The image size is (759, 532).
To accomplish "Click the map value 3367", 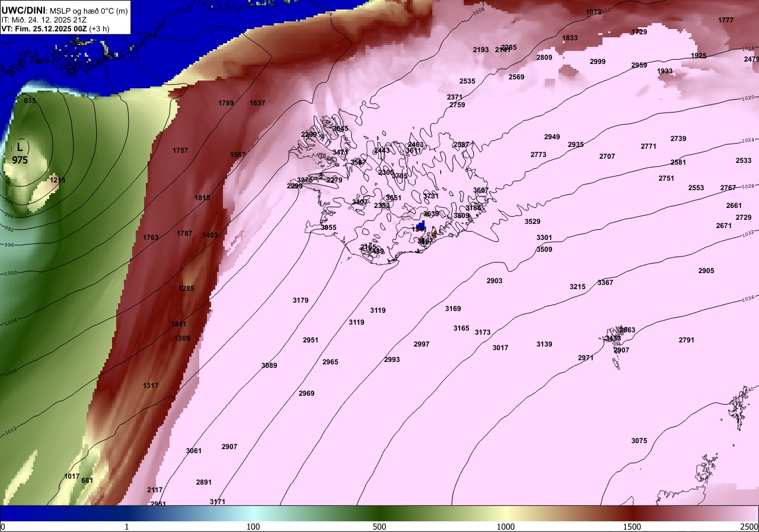I will pyautogui.click(x=605, y=283).
